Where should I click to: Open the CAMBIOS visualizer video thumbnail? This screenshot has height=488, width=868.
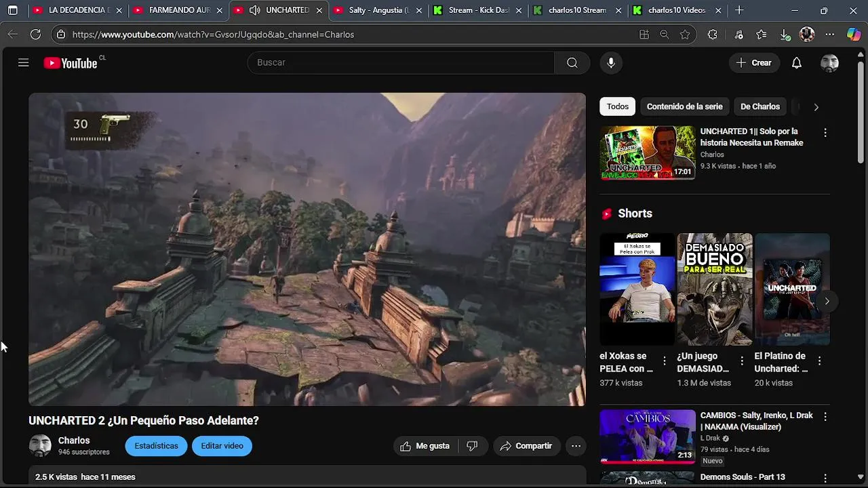648,436
